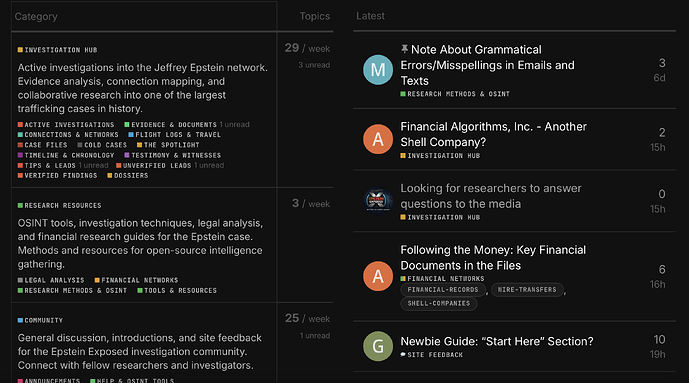The height and width of the screenshot is (383, 689).
Task: Click pin icon on grammatical errors topic
Action: point(404,49)
